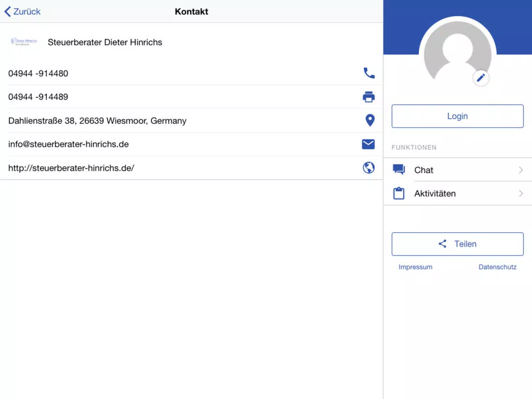This screenshot has width=532, height=399.
Task: Select info@steuerberater-hinrichs.de email text
Action: (68, 144)
